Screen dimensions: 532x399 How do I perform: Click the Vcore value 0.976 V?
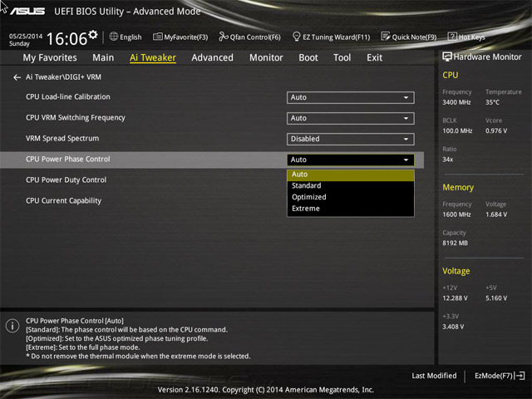point(496,131)
